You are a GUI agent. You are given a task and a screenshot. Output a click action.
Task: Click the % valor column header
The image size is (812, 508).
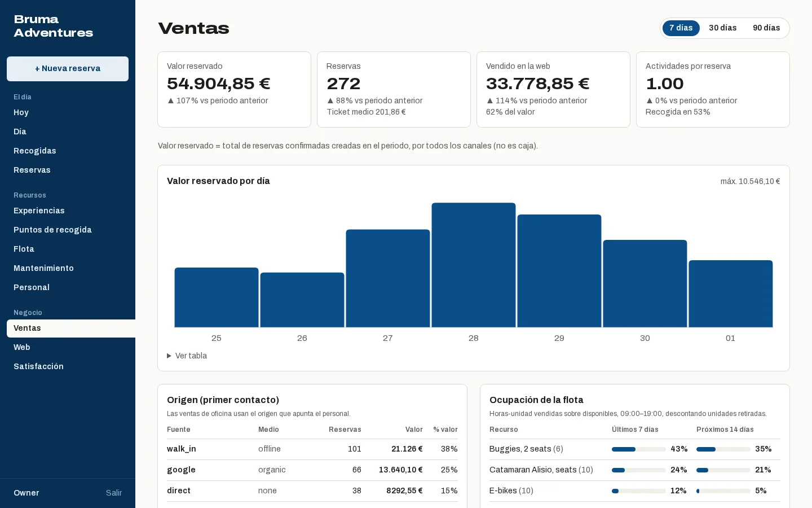point(445,430)
